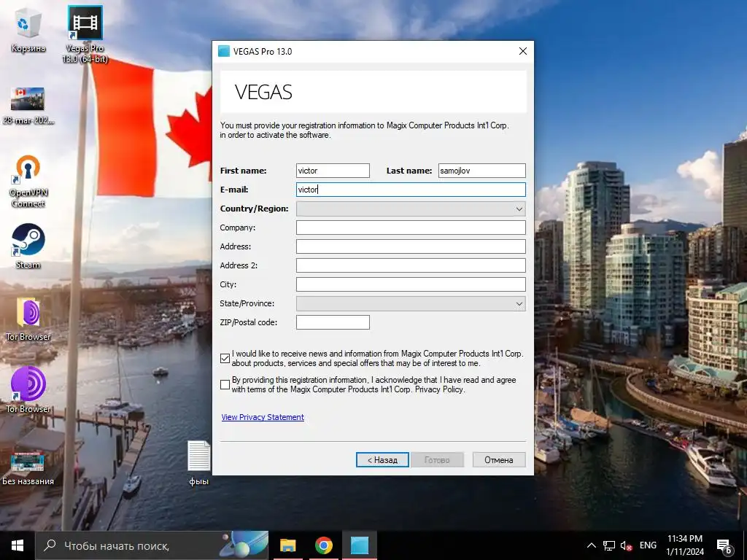The width and height of the screenshot is (747, 560).
Task: Select the Tor Browser shortcut with purple globe
Action: point(28,389)
